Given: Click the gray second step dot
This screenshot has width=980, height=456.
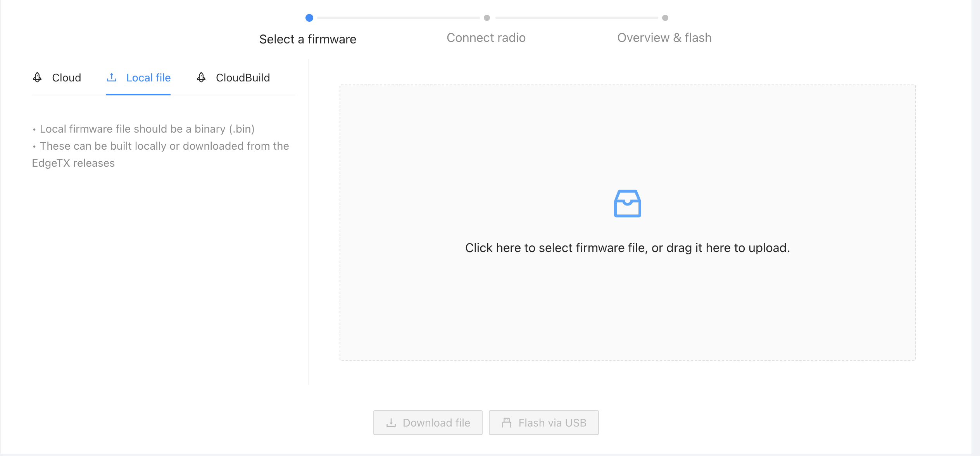Looking at the screenshot, I should click(487, 18).
